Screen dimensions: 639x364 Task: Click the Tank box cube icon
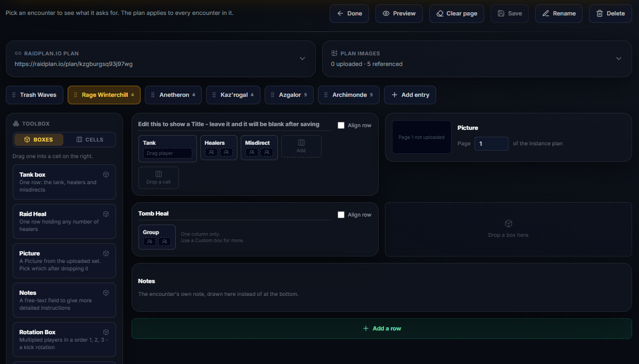coord(106,175)
